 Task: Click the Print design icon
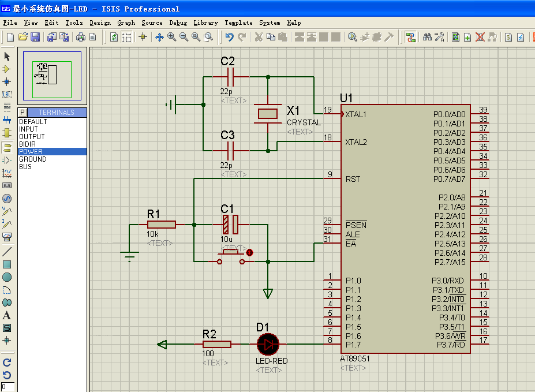(81, 37)
